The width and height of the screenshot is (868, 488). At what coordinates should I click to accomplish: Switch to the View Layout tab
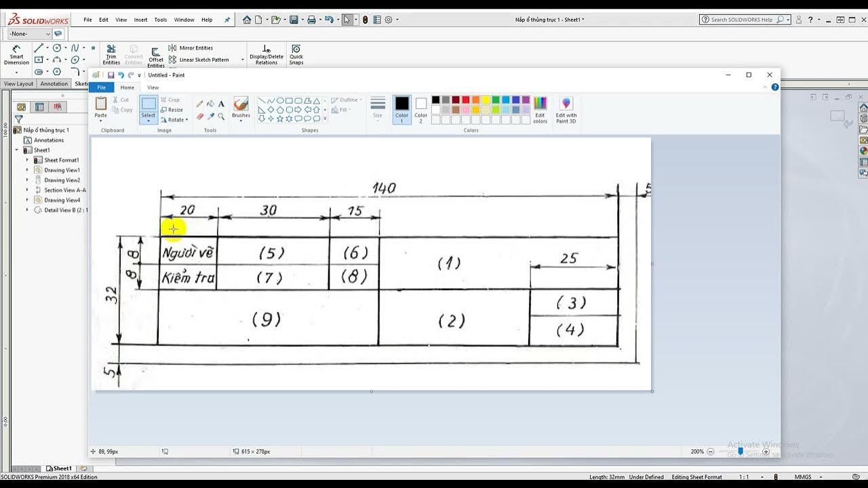(x=18, y=84)
